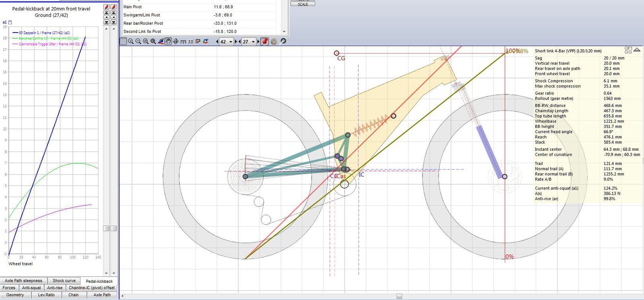The height and width of the screenshot is (300, 644).
Task: Click the Shock curve tab button
Action: [x=64, y=281]
